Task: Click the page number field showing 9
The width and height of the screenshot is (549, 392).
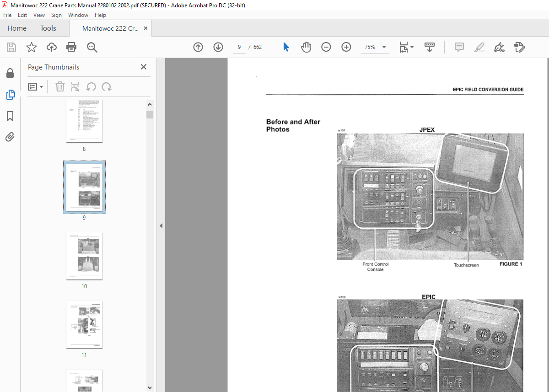Action: [x=239, y=47]
